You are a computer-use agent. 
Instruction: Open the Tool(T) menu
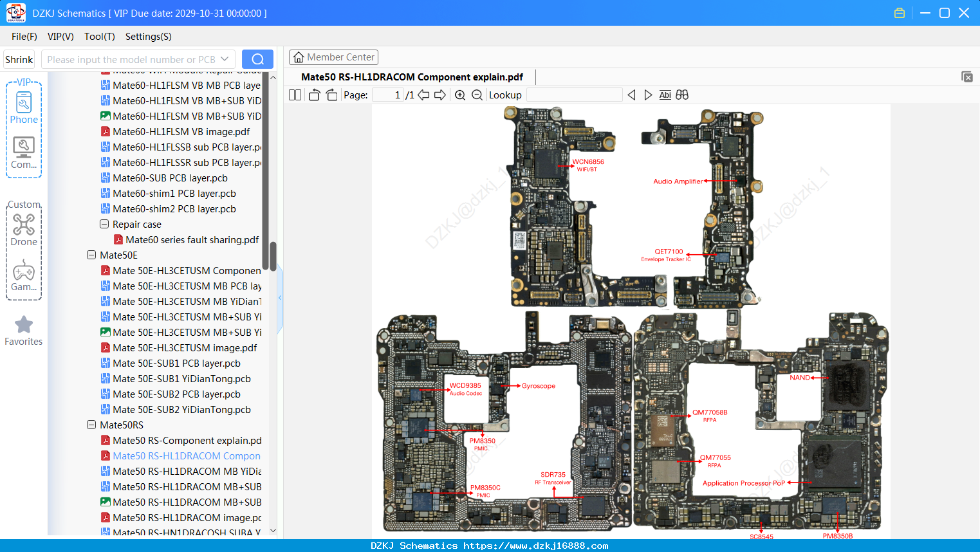(x=100, y=37)
